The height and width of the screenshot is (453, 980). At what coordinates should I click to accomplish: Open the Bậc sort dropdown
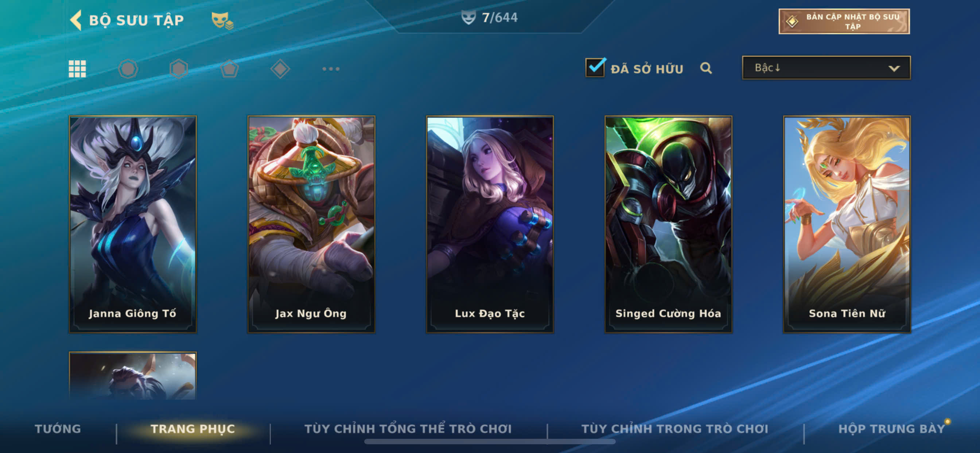pos(826,68)
